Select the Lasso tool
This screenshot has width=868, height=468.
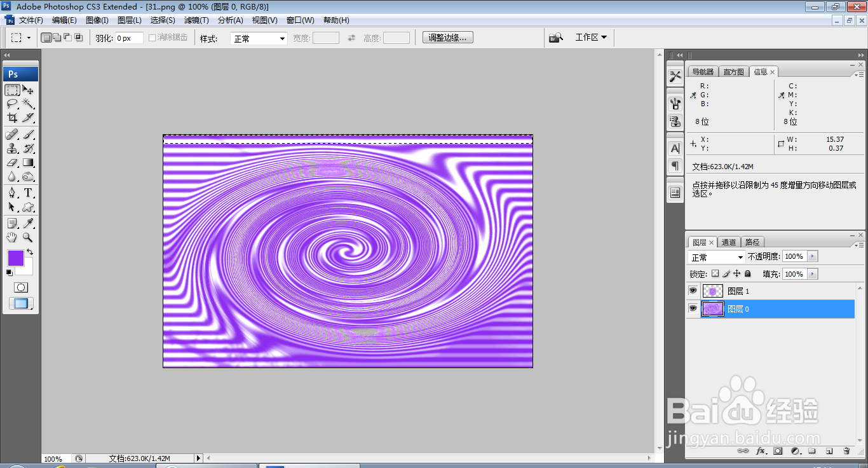[13, 104]
